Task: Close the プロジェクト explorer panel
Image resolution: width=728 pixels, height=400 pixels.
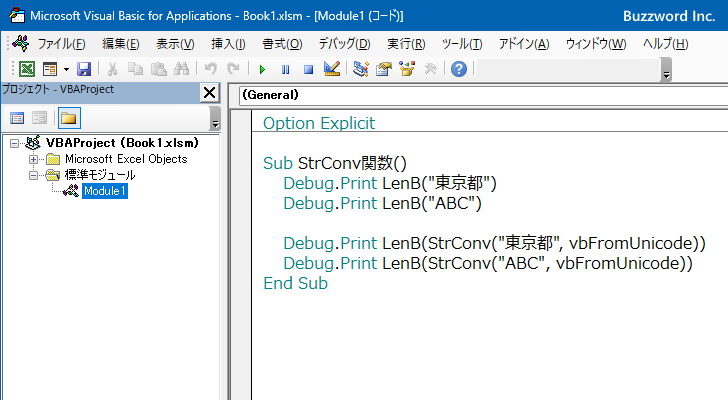Action: [209, 92]
